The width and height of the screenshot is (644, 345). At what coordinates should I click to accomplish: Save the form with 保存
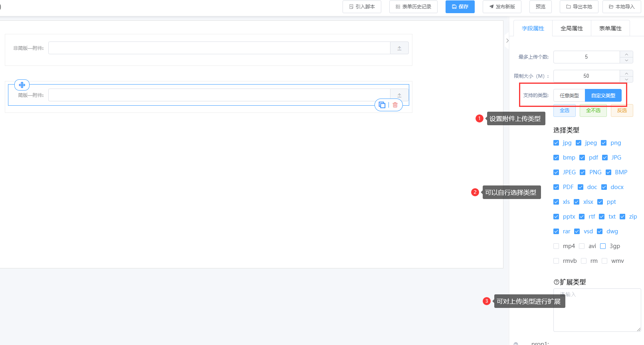point(460,7)
